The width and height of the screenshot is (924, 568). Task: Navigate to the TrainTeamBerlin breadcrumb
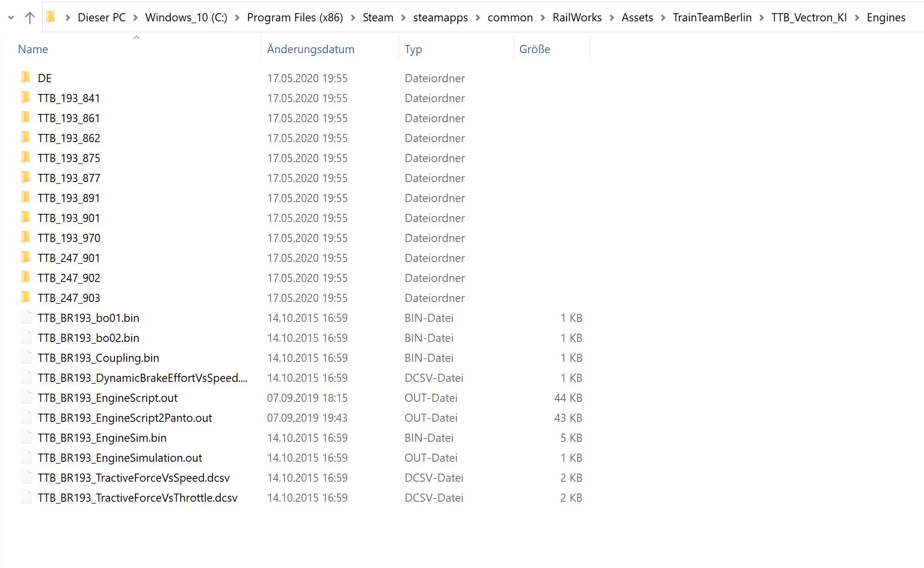coord(712,18)
